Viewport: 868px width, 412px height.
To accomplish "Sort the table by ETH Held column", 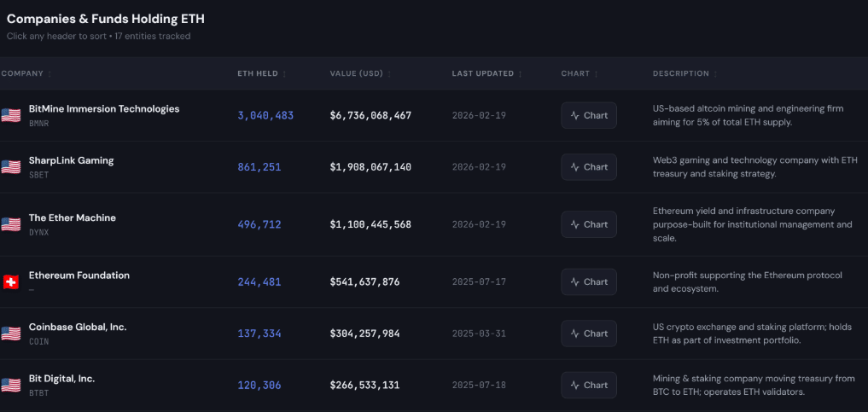I will pyautogui.click(x=258, y=73).
